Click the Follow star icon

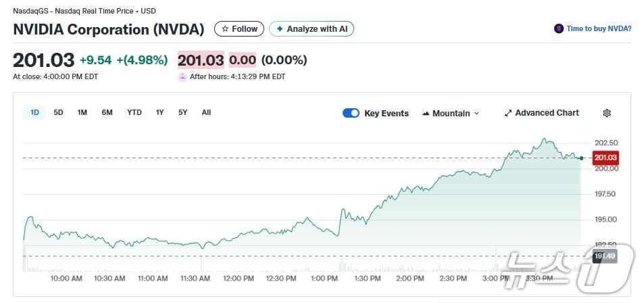click(224, 29)
